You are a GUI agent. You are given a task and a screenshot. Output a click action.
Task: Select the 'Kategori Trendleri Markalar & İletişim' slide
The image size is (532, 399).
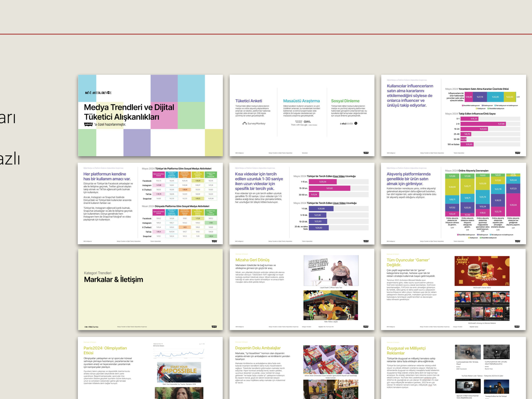[x=150, y=289]
